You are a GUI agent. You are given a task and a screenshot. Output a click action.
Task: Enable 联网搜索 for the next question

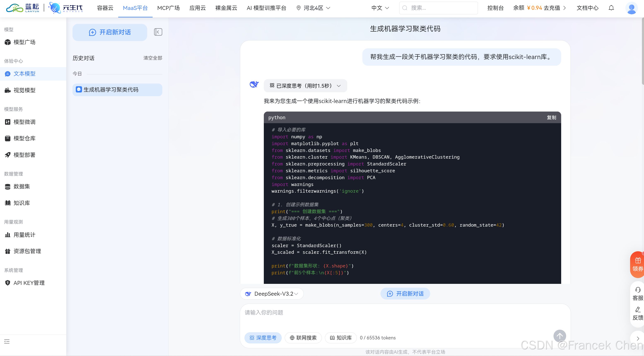303,338
